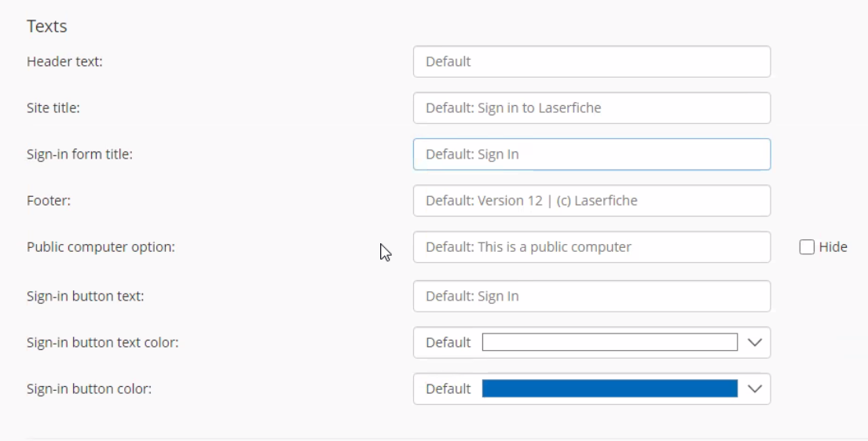Click the blue button color swatch
The width and height of the screenshot is (868, 441).
coord(609,389)
